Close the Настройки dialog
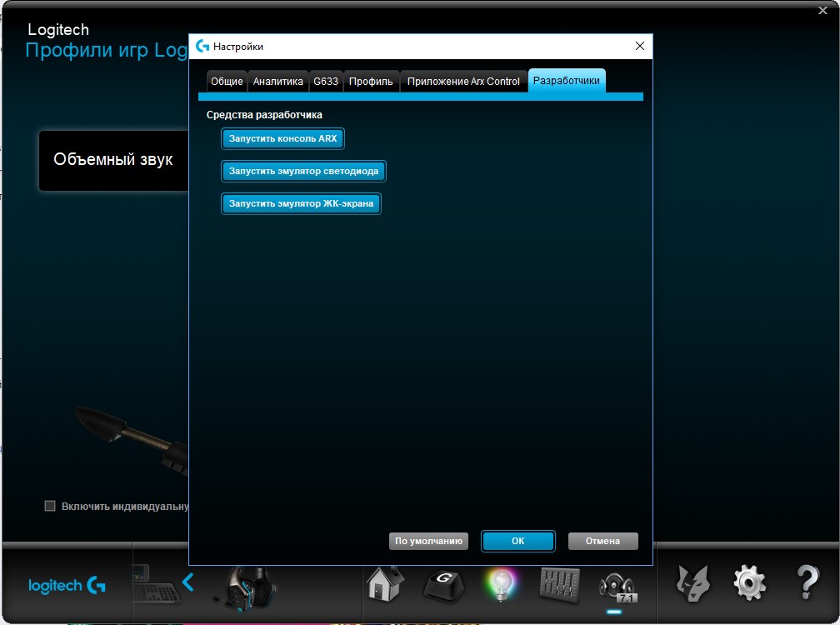 click(x=640, y=46)
